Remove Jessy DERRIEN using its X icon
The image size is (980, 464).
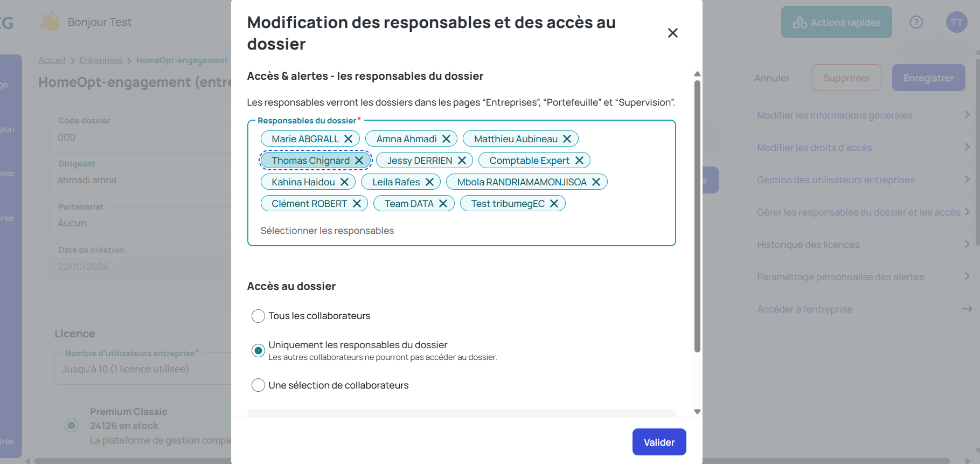pyautogui.click(x=462, y=161)
